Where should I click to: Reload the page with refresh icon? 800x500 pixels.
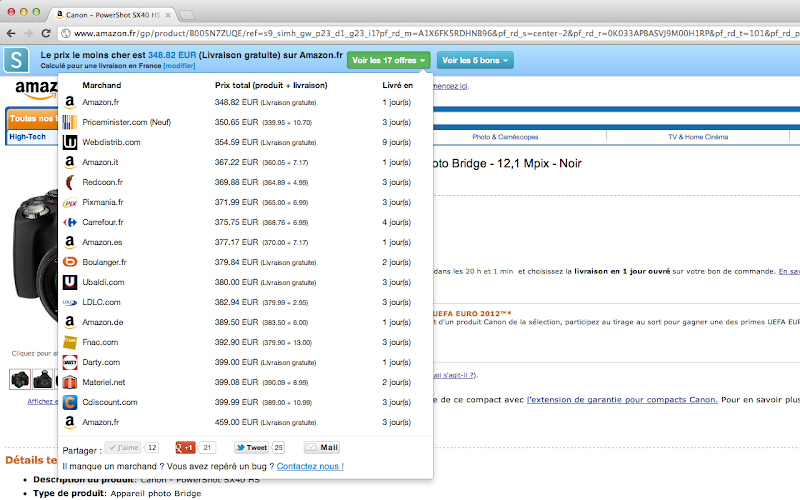(x=46, y=33)
